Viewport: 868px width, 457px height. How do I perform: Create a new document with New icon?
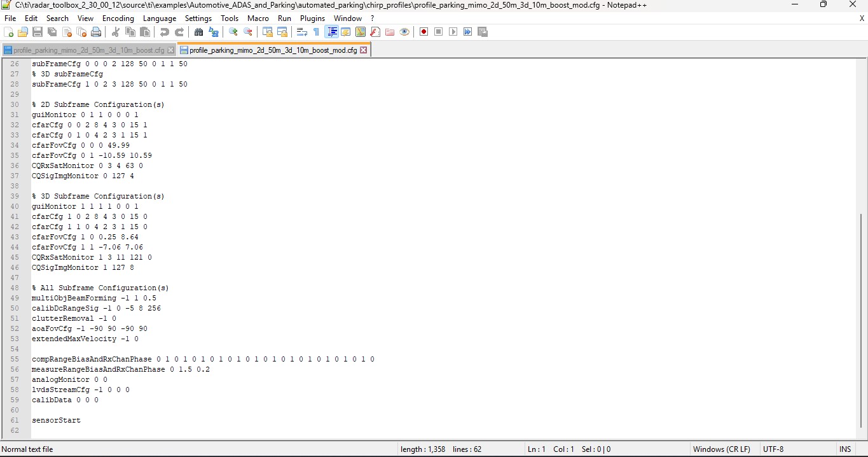(9, 32)
